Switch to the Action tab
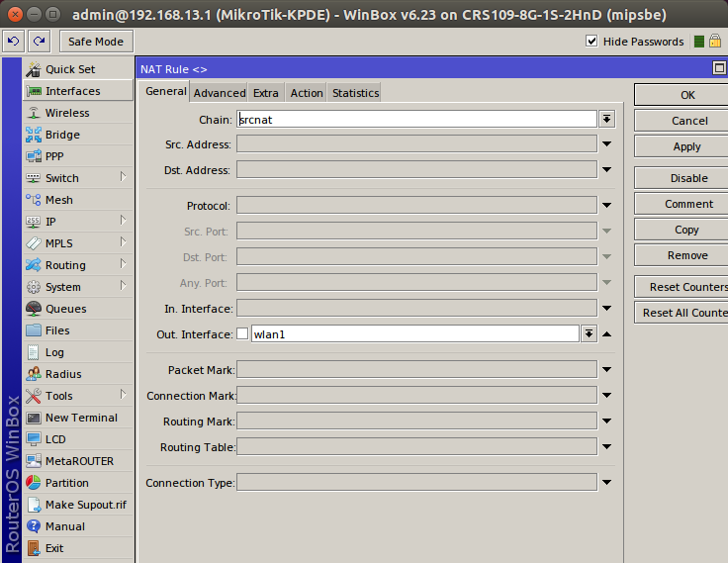This screenshot has width=728, height=563. pyautogui.click(x=307, y=93)
